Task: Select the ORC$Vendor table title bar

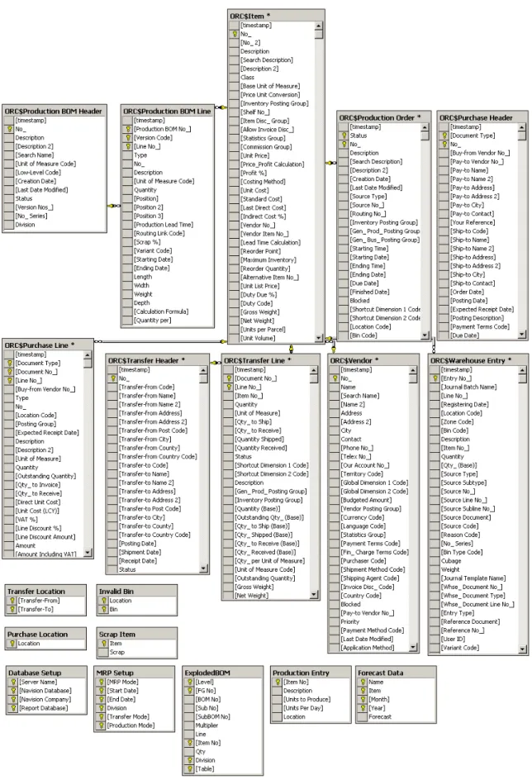Action: coord(373,360)
